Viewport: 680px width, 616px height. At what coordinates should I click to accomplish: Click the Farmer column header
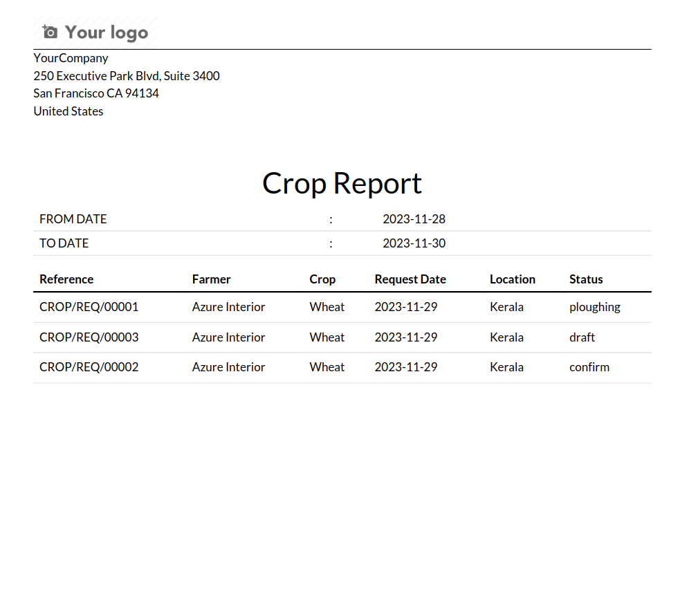click(x=212, y=279)
